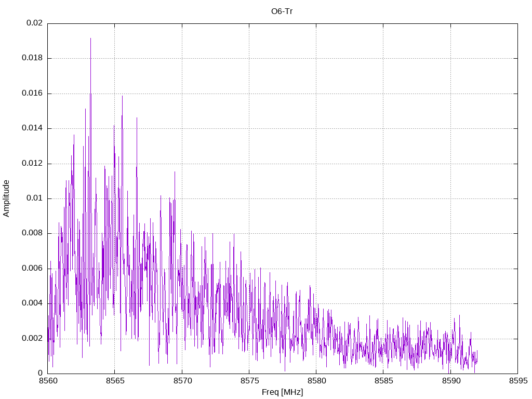Click the tallest spectrum peak near 0.019

pyautogui.click(x=90, y=38)
